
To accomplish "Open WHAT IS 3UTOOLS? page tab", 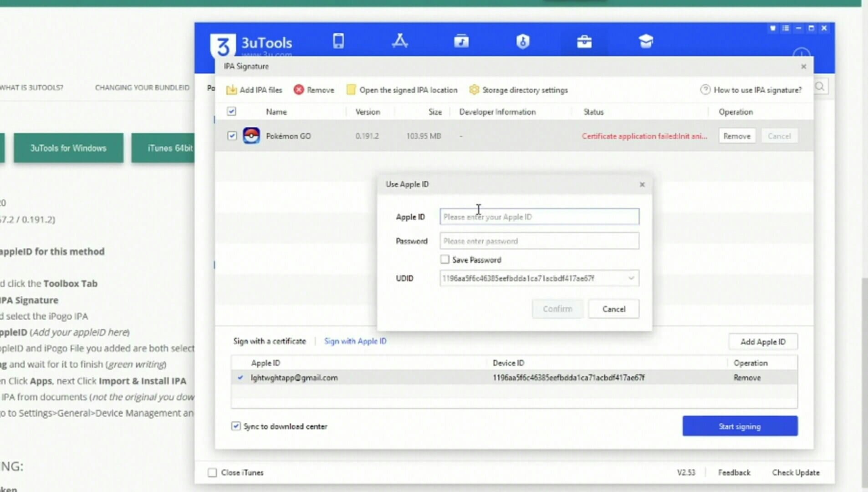I will 31,87.
